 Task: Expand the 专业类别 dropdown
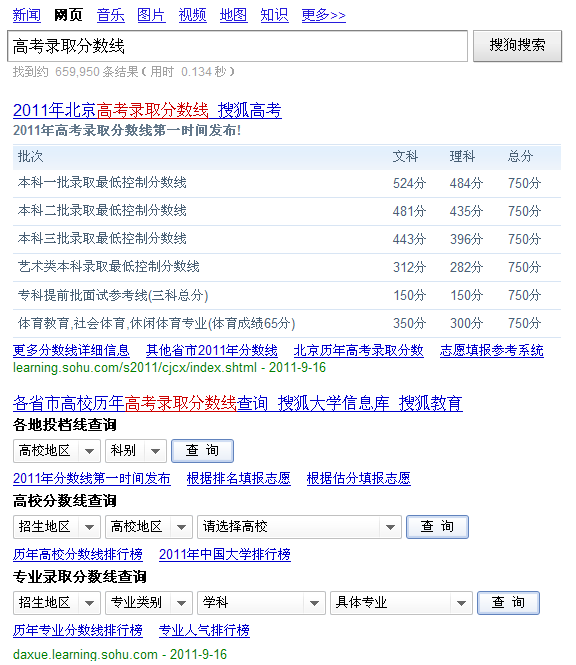click(x=149, y=603)
